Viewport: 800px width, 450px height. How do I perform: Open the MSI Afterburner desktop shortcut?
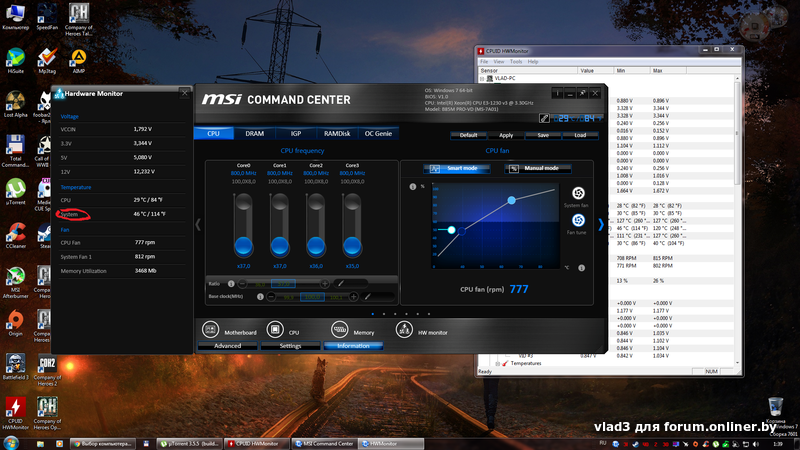pos(16,282)
